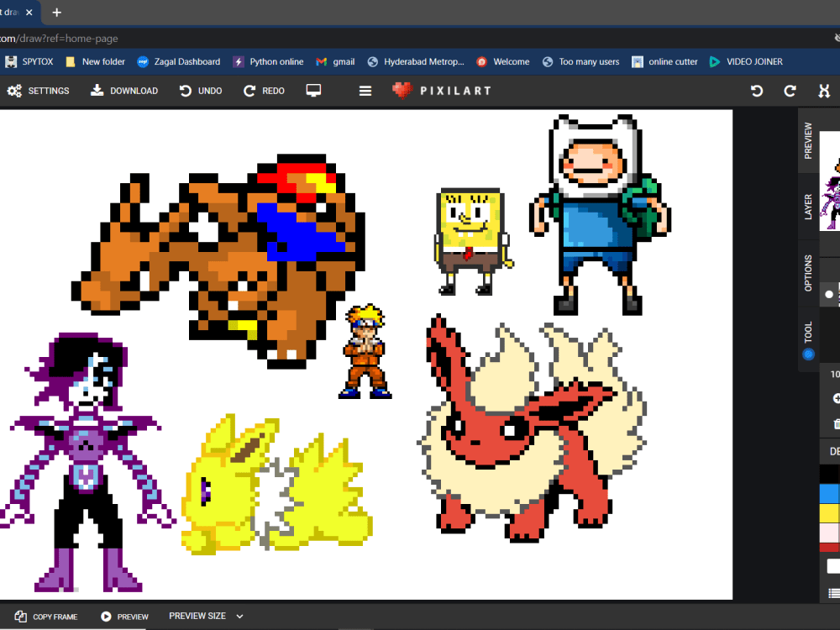Click crossed-arrows icon after the rotate icons

824,91
